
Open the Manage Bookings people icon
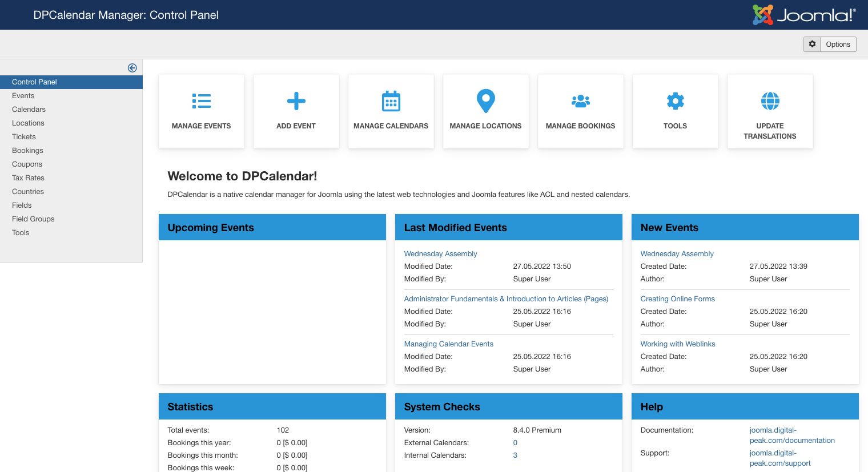[580, 101]
